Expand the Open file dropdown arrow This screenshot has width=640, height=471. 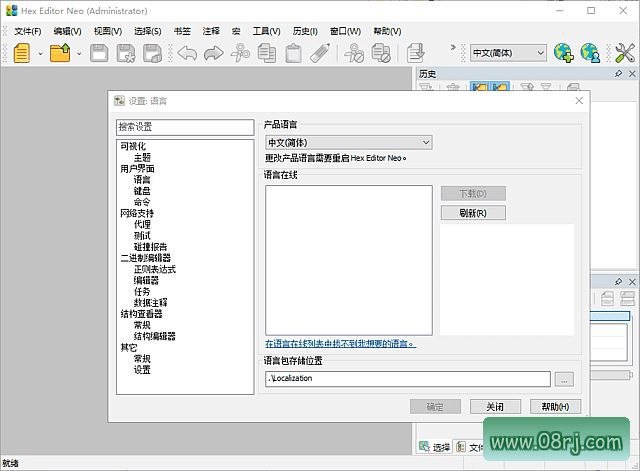tap(79, 53)
